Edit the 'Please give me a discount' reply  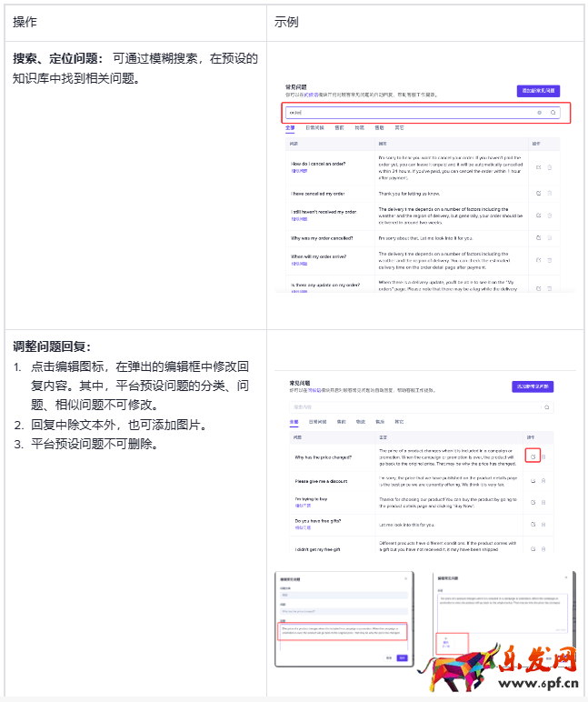pos(533,480)
